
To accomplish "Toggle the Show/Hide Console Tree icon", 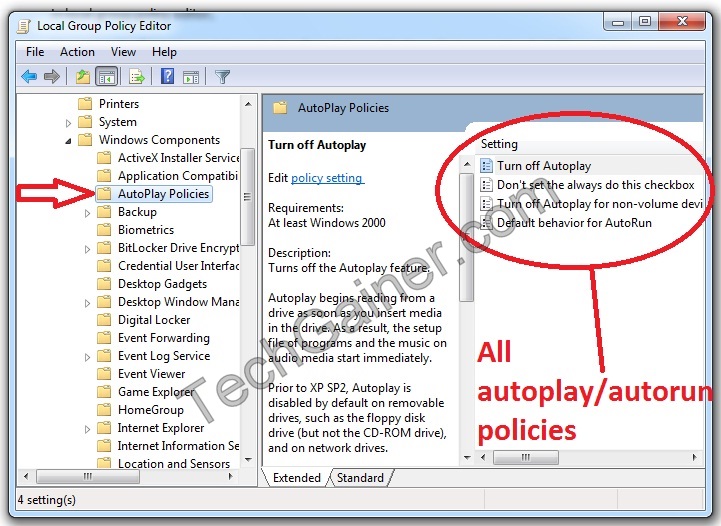I will pos(106,76).
